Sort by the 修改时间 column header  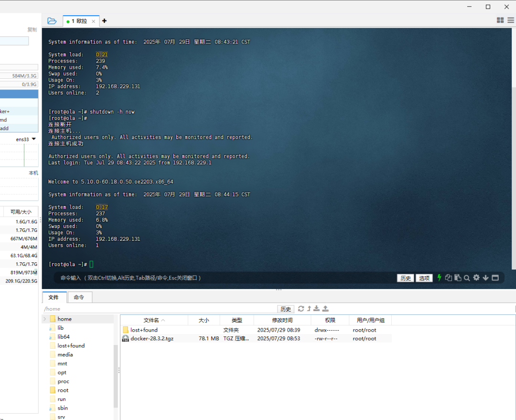[x=282, y=320]
